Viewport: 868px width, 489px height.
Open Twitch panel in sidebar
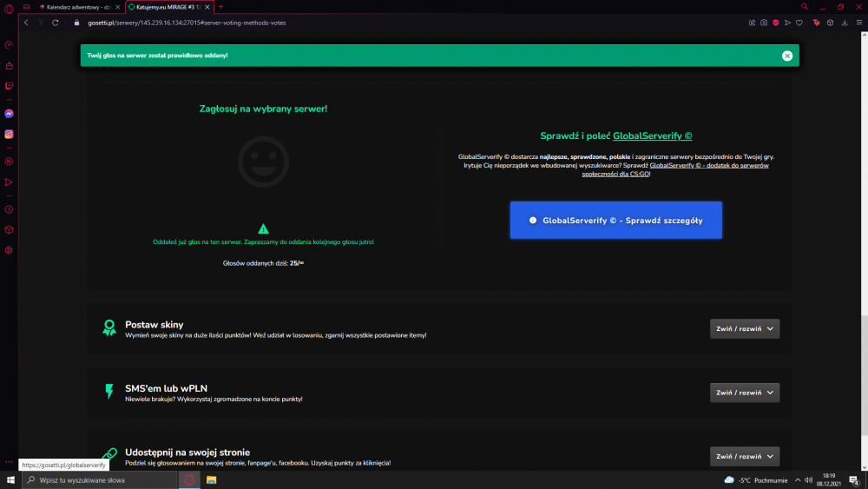[x=9, y=86]
